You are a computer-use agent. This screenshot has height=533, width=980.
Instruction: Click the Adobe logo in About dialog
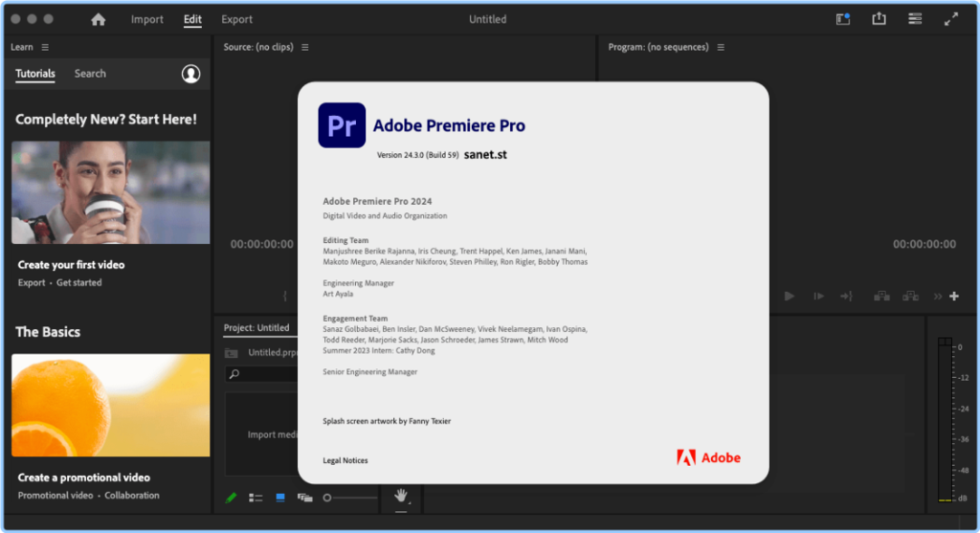pyautogui.click(x=709, y=458)
